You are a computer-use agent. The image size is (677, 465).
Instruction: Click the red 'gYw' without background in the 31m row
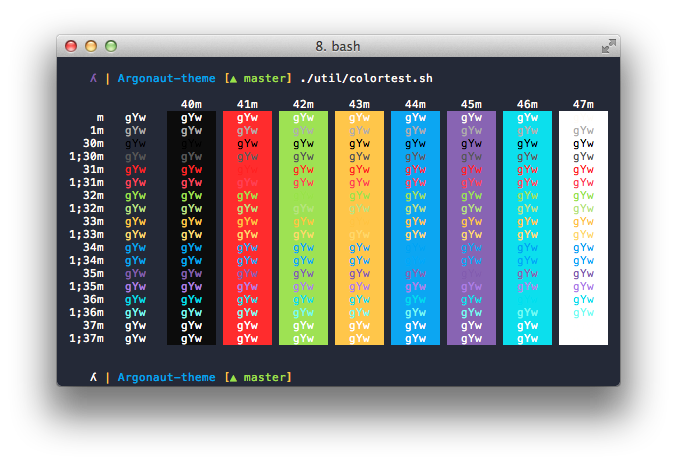click(x=136, y=170)
